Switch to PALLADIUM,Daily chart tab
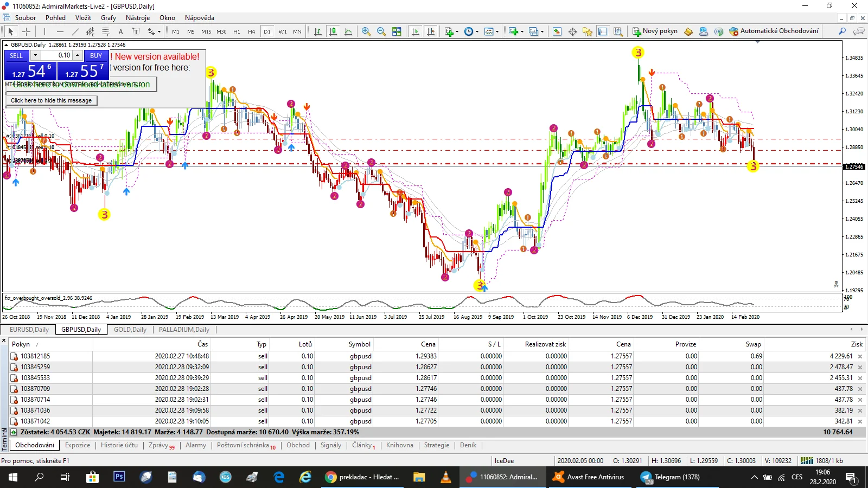Screen dimensions: 868x488 click(184, 330)
